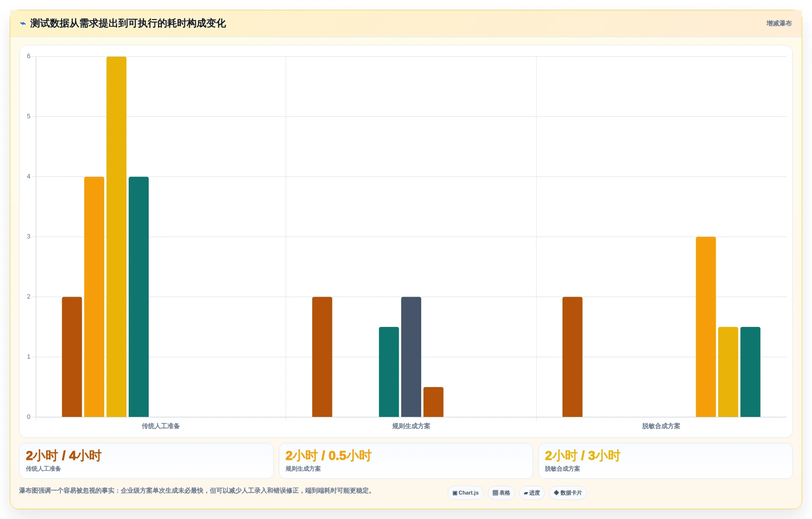Click the teal bar in 传统人工准备 group
This screenshot has height=519, width=812.
(x=138, y=297)
